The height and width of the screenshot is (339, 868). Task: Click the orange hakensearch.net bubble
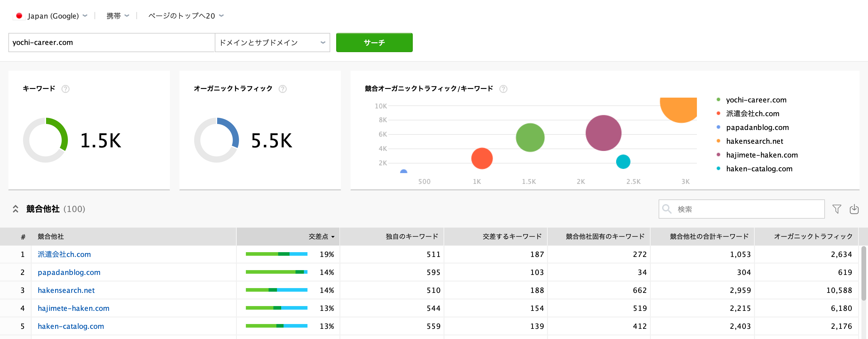point(678,110)
